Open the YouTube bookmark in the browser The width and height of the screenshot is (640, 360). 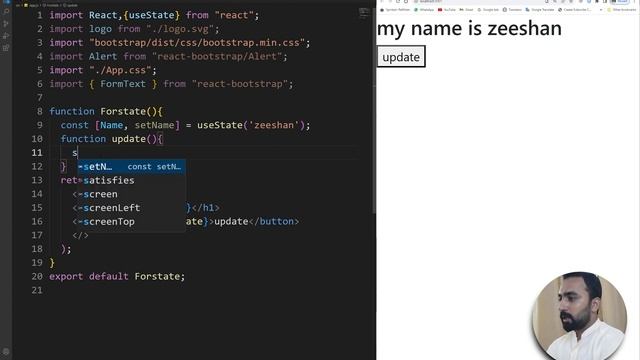(447, 9)
